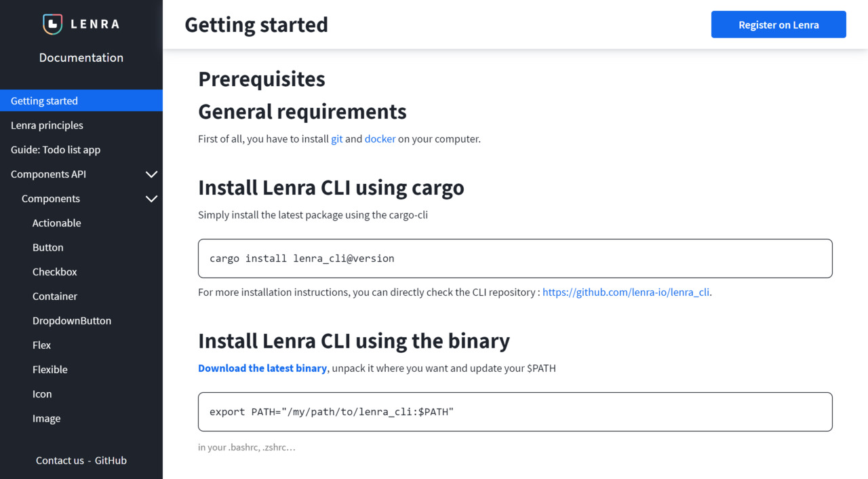Click the LENRA wordmark text
This screenshot has width=868, height=479.
(95, 24)
